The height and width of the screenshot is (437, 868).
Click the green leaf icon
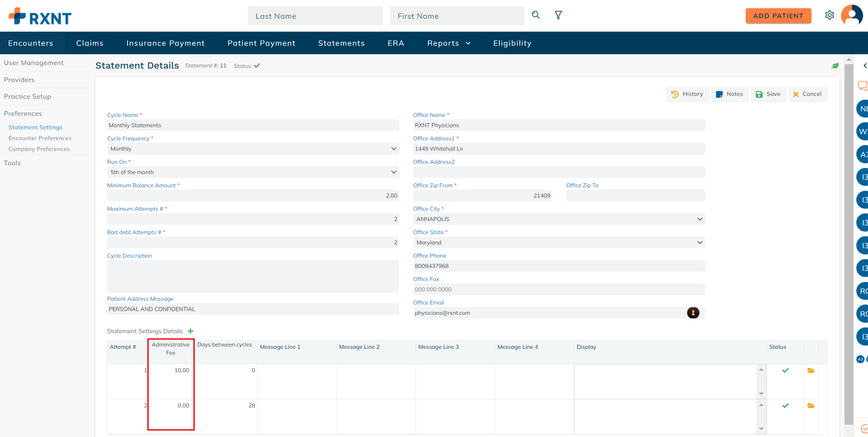click(x=835, y=66)
